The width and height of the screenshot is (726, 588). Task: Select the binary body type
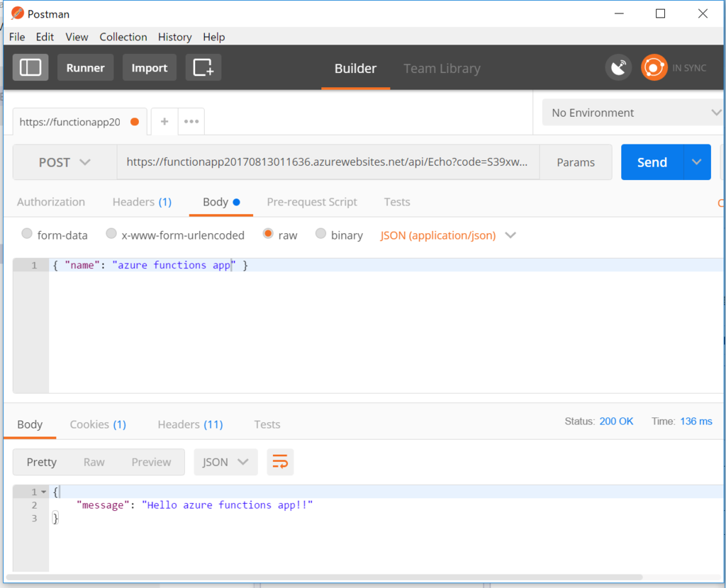pos(320,234)
